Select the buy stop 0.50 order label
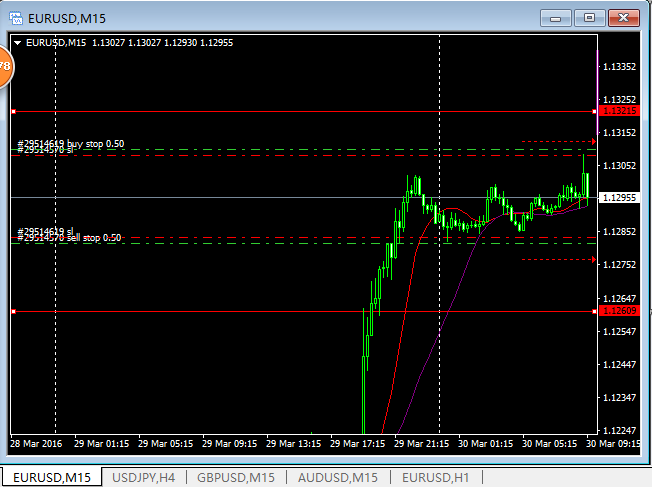The width and height of the screenshot is (652, 487). pos(70,144)
